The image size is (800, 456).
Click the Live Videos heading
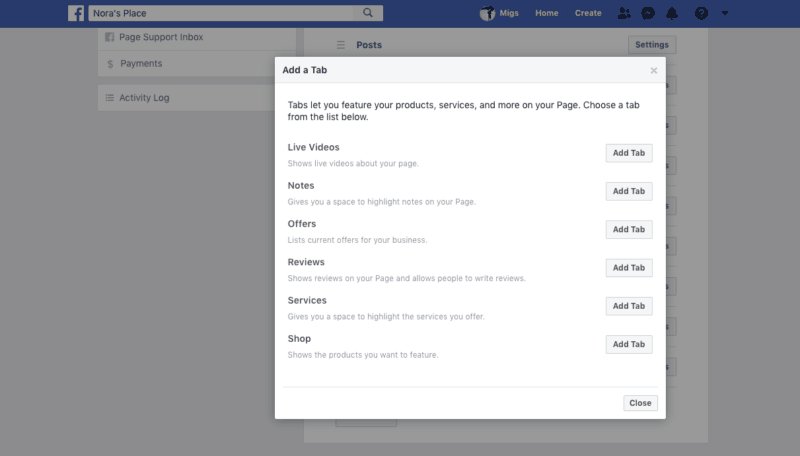(x=313, y=147)
